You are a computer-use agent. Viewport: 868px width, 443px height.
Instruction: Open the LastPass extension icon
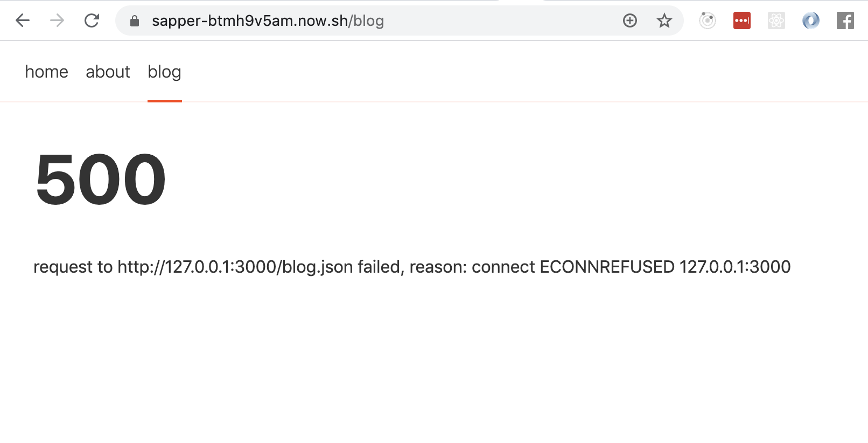[741, 20]
